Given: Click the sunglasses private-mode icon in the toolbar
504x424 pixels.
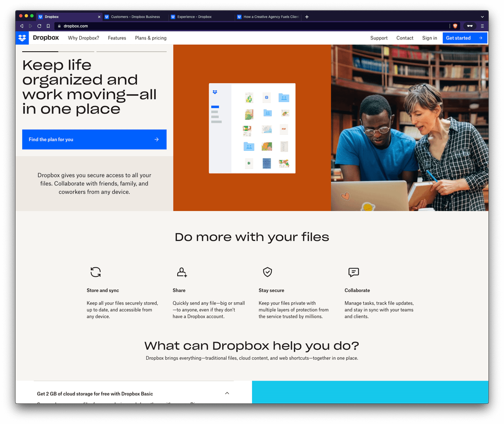Looking at the screenshot, I should pyautogui.click(x=470, y=26).
